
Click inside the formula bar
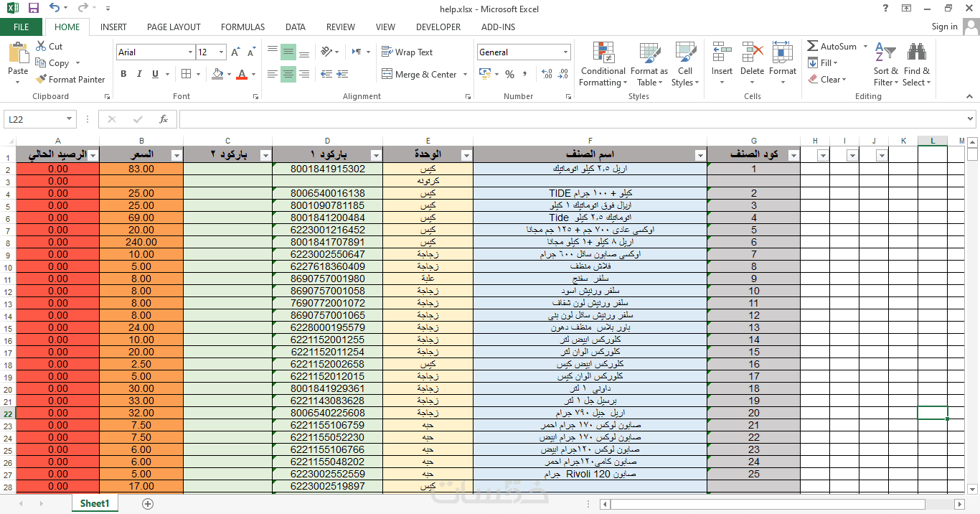tap(573, 120)
